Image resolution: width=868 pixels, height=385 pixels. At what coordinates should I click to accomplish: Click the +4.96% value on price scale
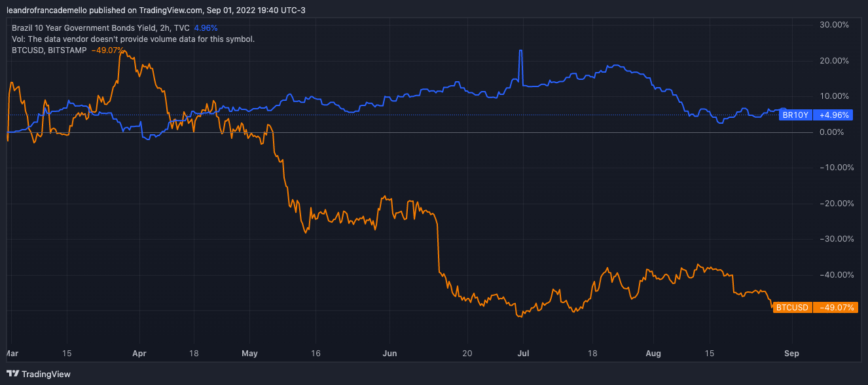coord(833,115)
